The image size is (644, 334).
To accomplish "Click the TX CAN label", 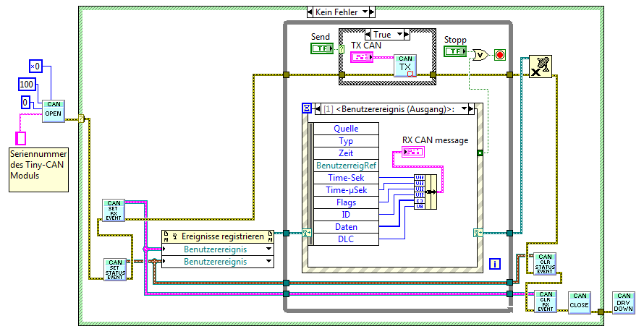I will point(366,45).
